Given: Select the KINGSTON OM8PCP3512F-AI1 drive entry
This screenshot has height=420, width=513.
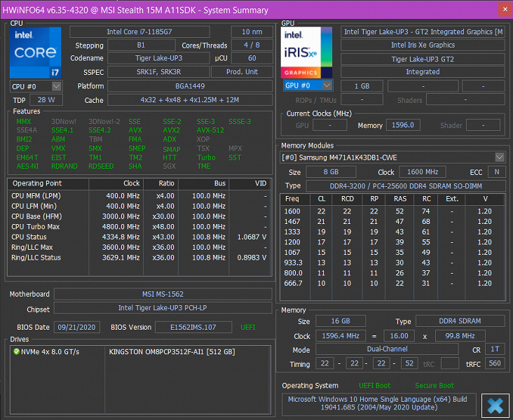Looking at the screenshot, I should pos(172,351).
